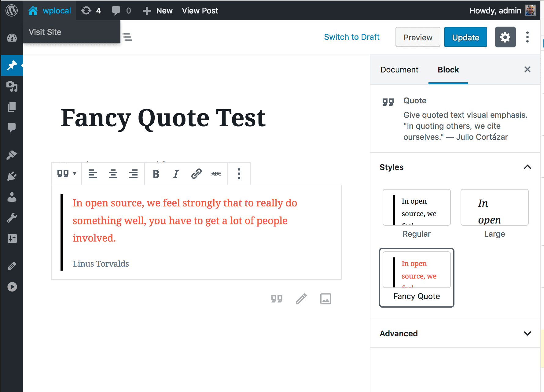Align quote text right
The height and width of the screenshot is (392, 544).
[133, 174]
